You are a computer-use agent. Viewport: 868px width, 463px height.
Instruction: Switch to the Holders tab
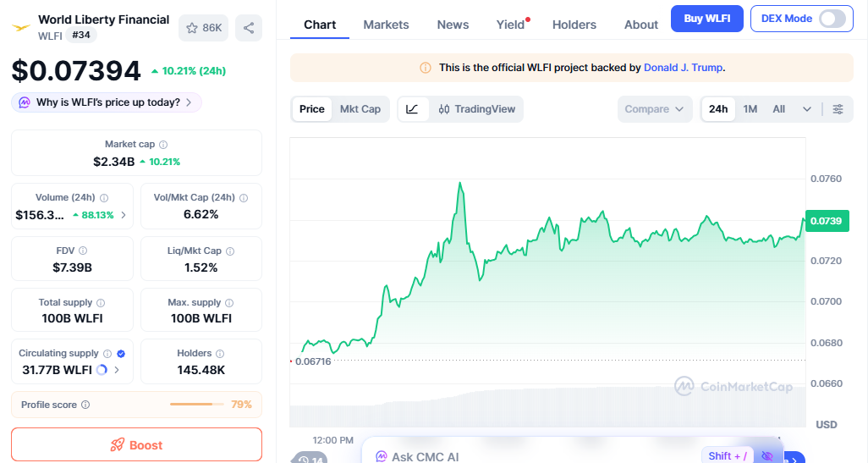(x=574, y=25)
